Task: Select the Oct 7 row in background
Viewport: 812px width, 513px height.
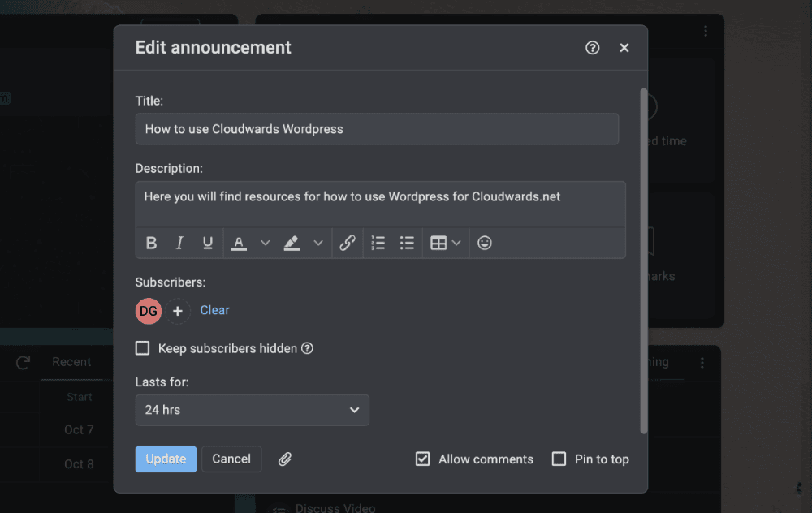Action: click(x=80, y=429)
